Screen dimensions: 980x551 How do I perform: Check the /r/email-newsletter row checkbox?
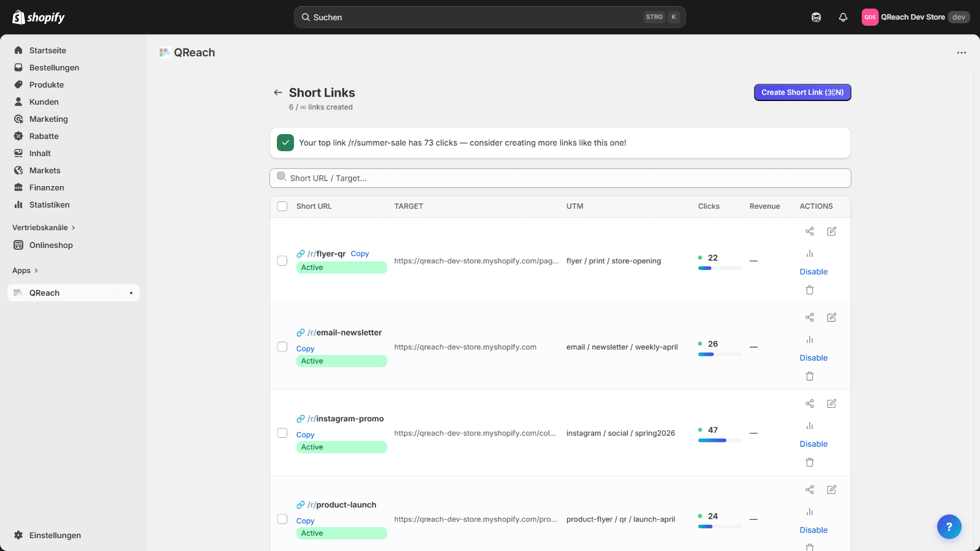(x=282, y=347)
